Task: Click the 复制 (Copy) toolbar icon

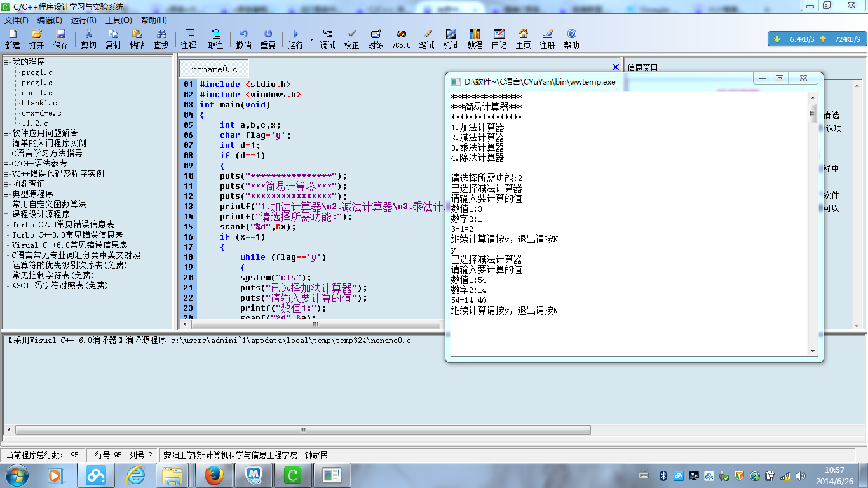Action: (113, 39)
